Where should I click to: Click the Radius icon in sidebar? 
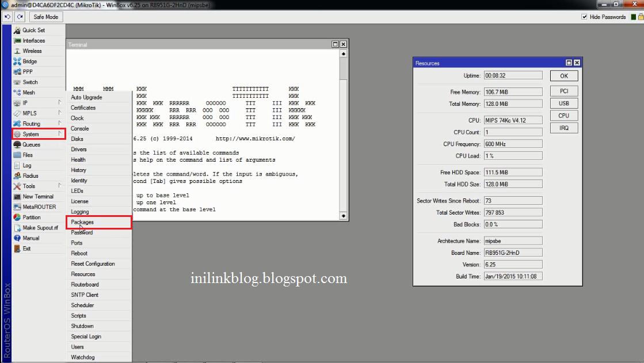pyautogui.click(x=17, y=176)
